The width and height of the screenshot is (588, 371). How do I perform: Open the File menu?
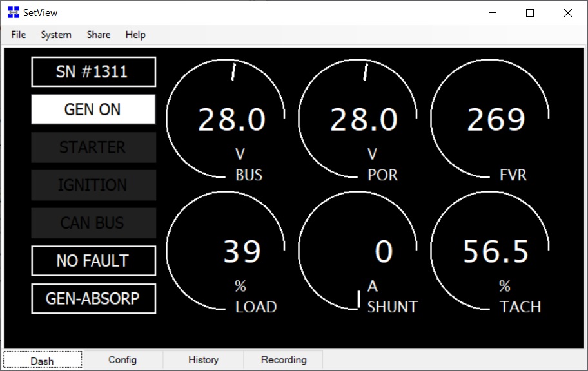[x=19, y=35]
